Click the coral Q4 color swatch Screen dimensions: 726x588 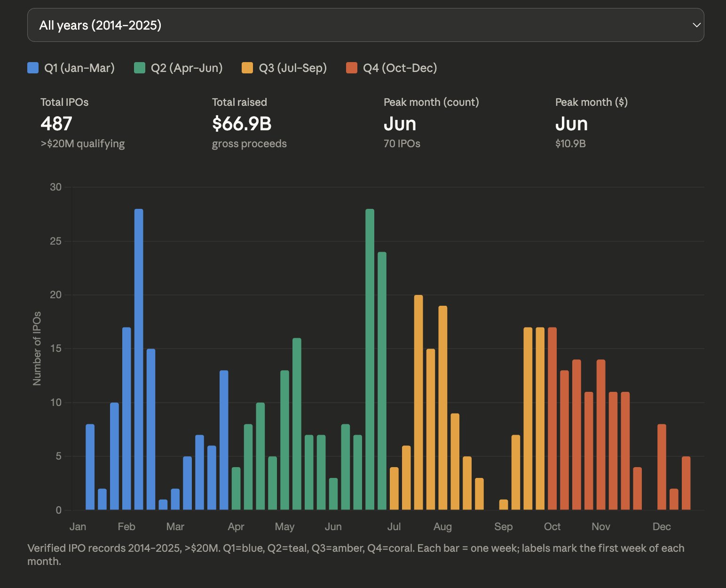(352, 67)
